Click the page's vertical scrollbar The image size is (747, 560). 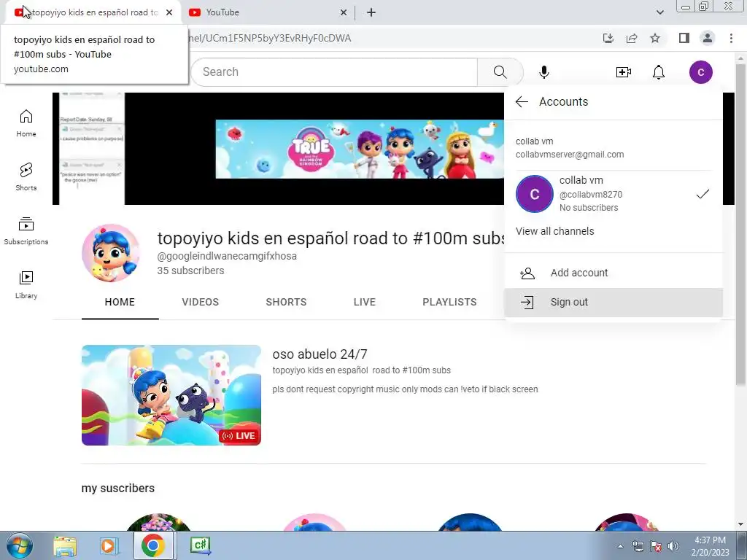tap(740, 224)
